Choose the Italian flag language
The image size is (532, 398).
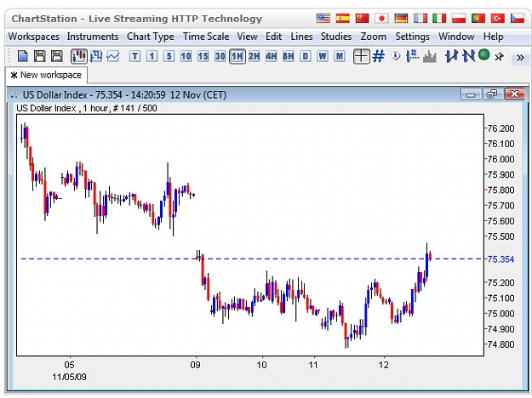coord(439,19)
